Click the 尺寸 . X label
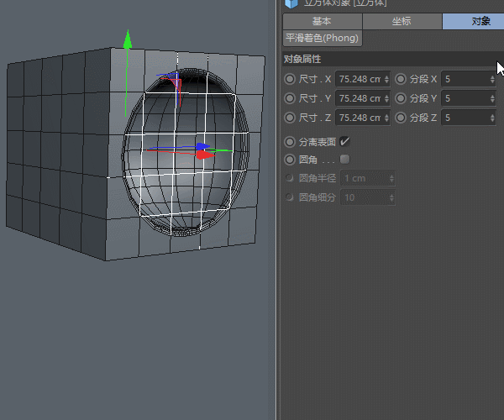The image size is (504, 420). (315, 79)
